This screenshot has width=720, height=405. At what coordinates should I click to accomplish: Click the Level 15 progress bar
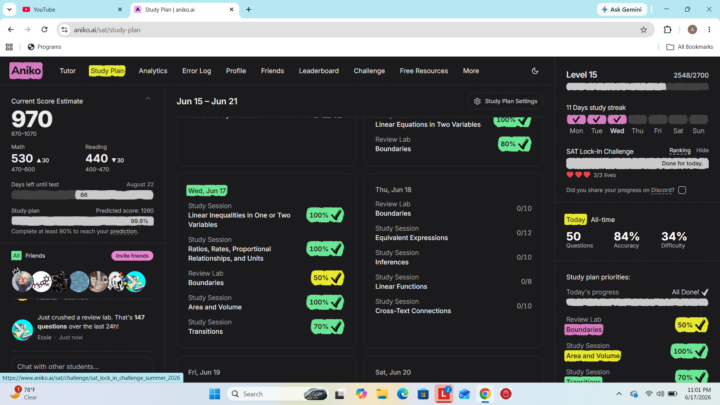pyautogui.click(x=637, y=86)
